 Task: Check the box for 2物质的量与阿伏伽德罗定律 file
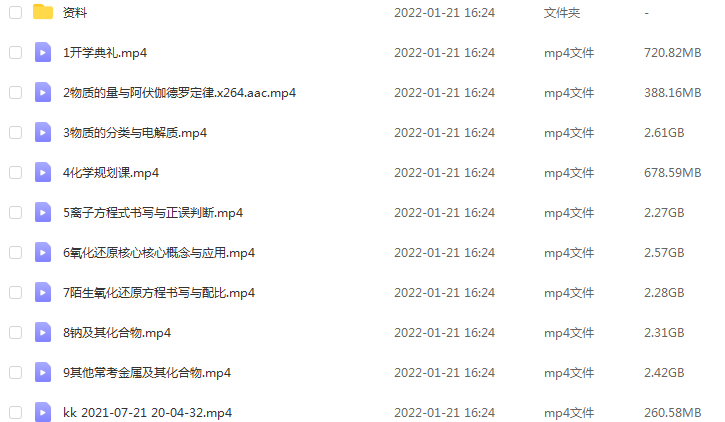16,92
